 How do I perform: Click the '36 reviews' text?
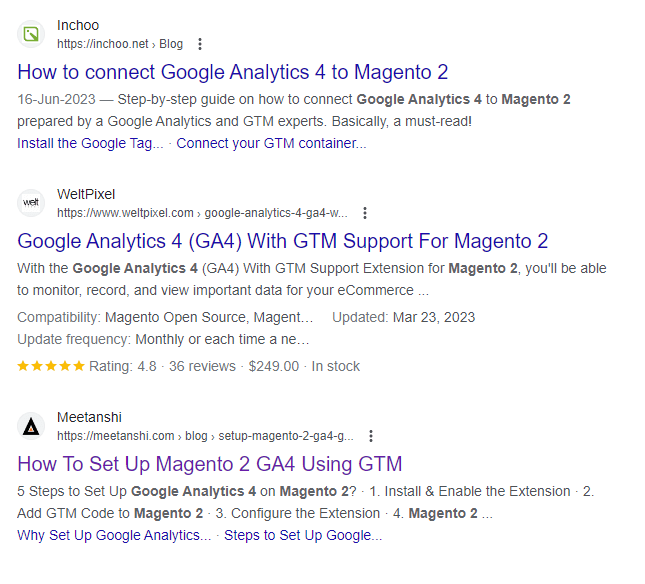[x=202, y=366]
